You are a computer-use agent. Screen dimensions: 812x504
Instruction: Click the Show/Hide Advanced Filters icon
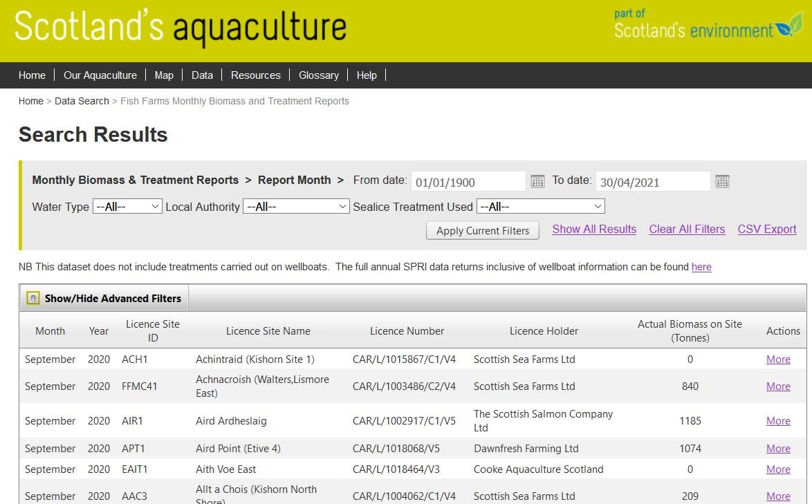point(33,299)
